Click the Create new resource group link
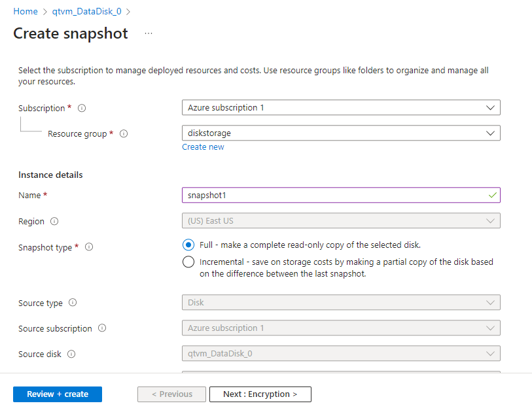The width and height of the screenshot is (532, 412). pyautogui.click(x=203, y=147)
